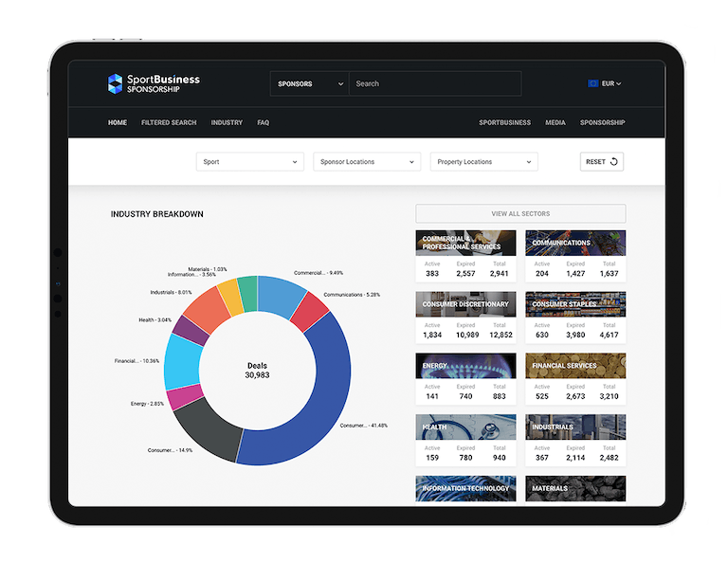The image size is (728, 563).
Task: Click the RESET button
Action: [x=602, y=161]
